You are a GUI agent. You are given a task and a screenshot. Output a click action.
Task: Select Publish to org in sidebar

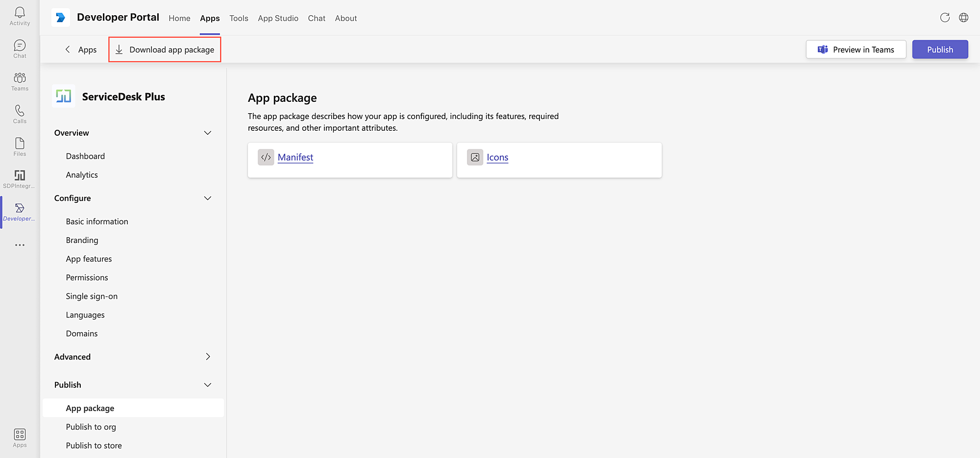click(91, 427)
